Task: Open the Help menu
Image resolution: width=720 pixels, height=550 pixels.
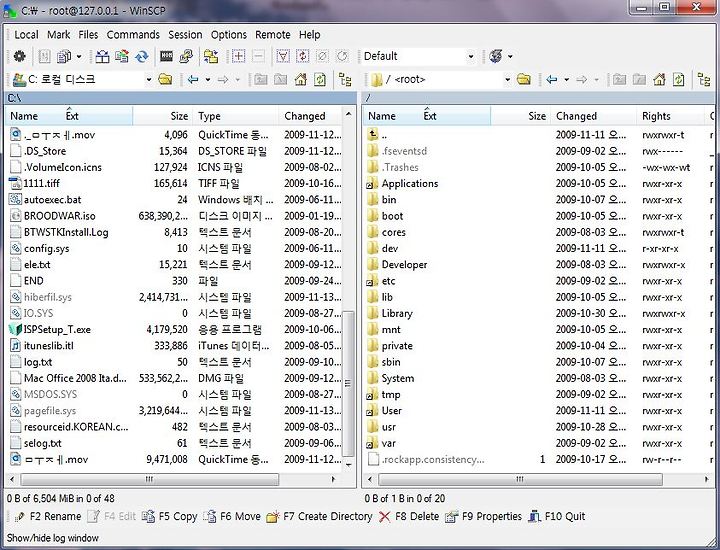Action: [309, 34]
